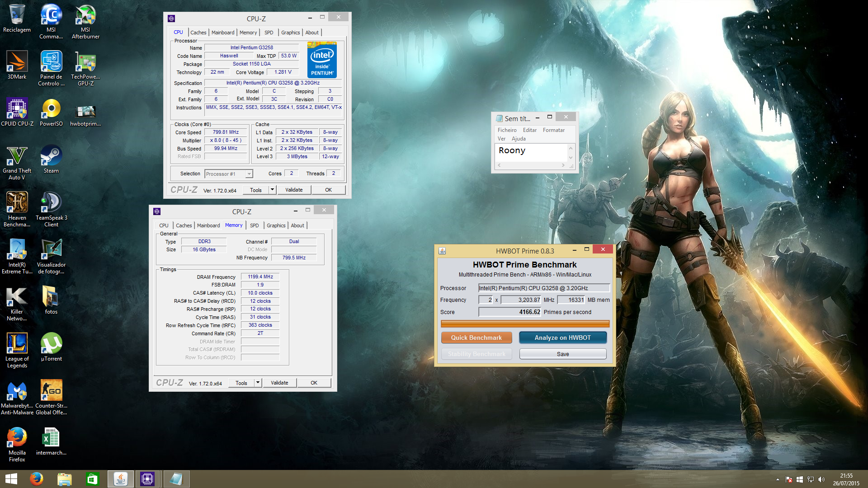Click Tools button in top CPU-Z window
The width and height of the screenshot is (868, 488).
pyautogui.click(x=256, y=190)
